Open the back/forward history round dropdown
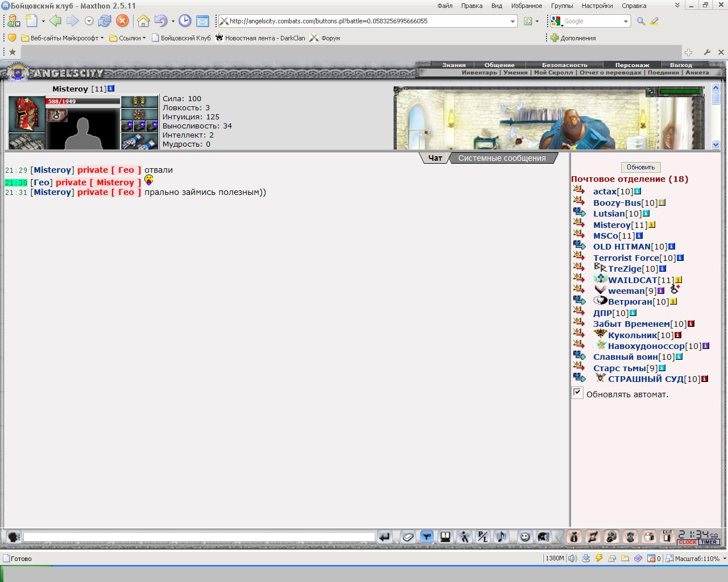This screenshot has height=582, width=728. 89,21
